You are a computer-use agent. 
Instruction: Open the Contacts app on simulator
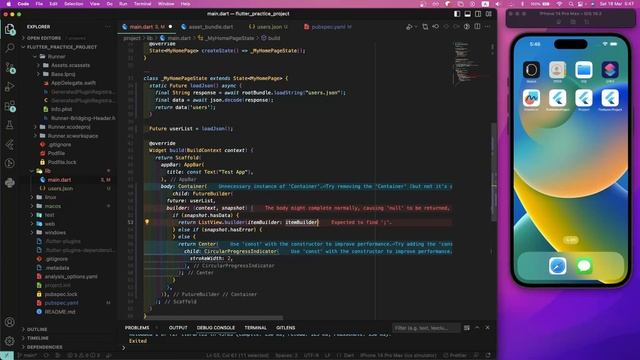tap(557, 70)
